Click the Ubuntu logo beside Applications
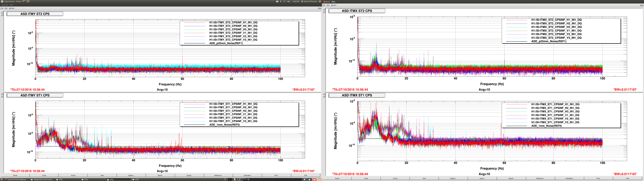The width and height of the screenshot is (644, 181). click(2, 2)
